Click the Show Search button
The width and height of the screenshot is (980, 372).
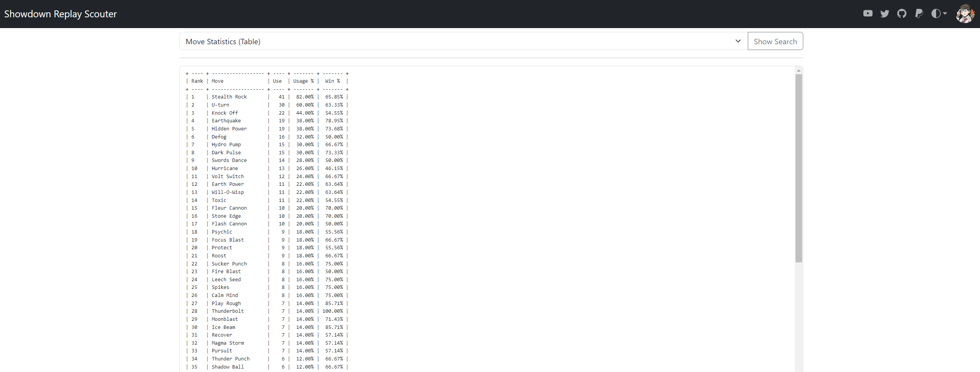click(775, 41)
